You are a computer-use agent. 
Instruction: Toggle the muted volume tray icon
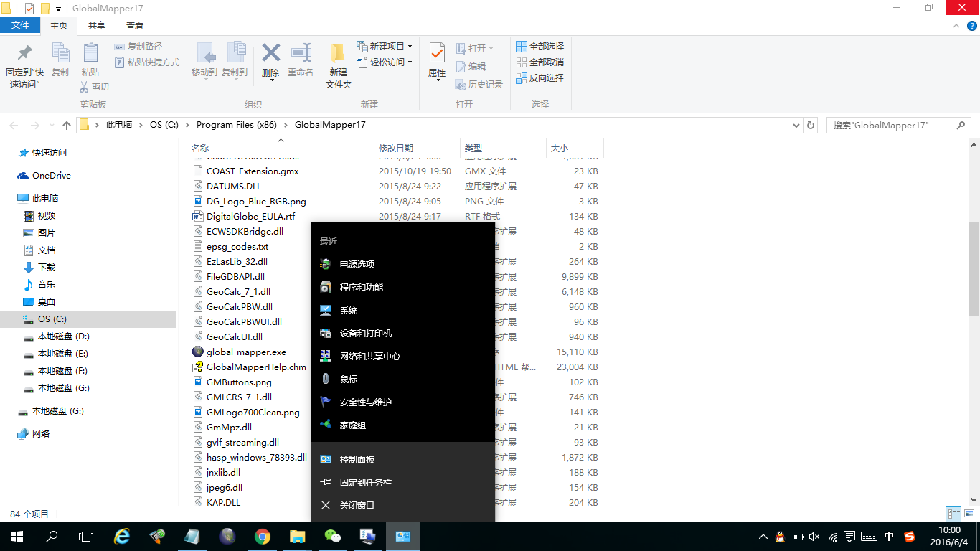(814, 536)
